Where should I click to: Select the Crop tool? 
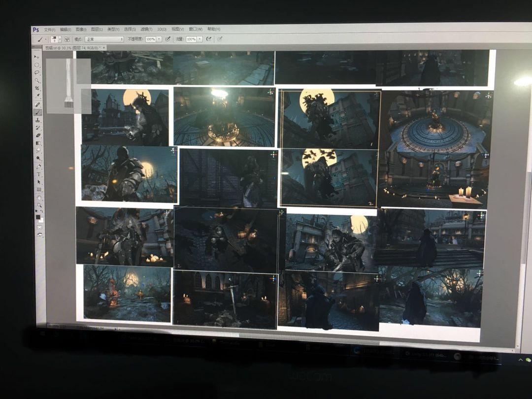coord(37,88)
